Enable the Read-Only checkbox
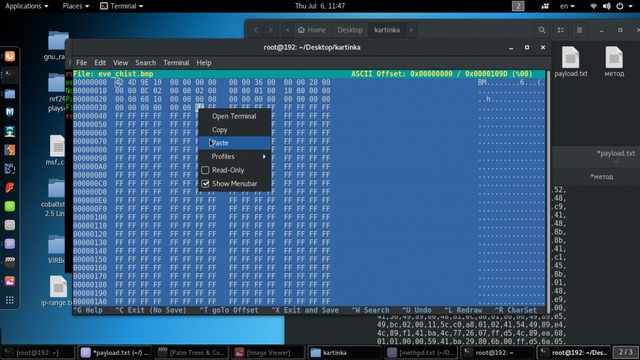 coord(205,170)
